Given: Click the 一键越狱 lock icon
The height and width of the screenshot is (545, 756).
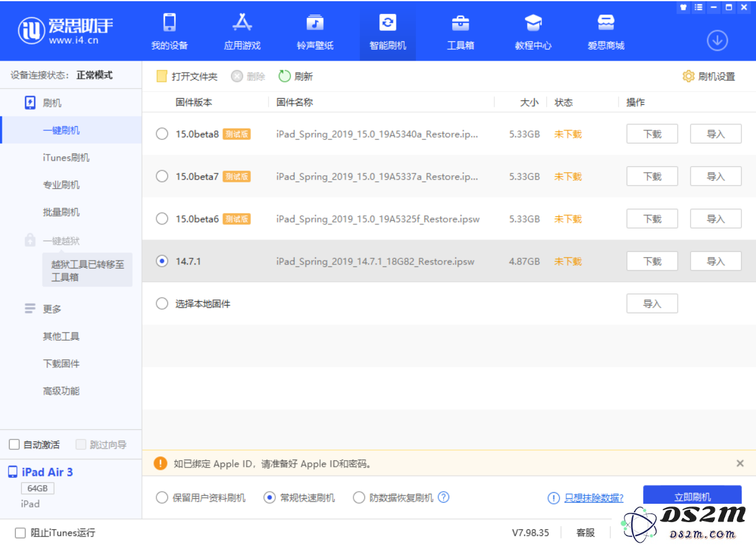Looking at the screenshot, I should [30, 241].
